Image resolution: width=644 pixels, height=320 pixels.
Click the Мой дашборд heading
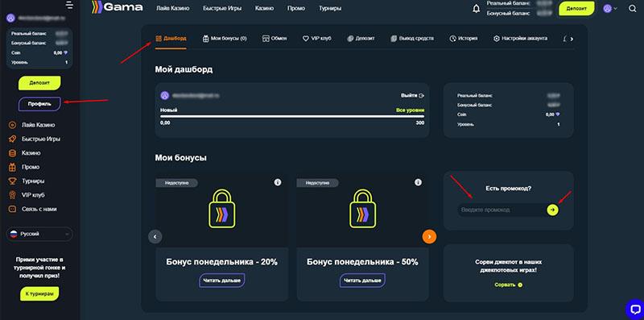(x=184, y=69)
